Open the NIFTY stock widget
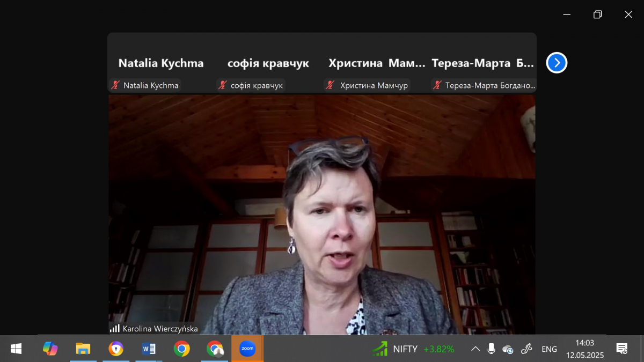This screenshot has width=644, height=362. 413,349
